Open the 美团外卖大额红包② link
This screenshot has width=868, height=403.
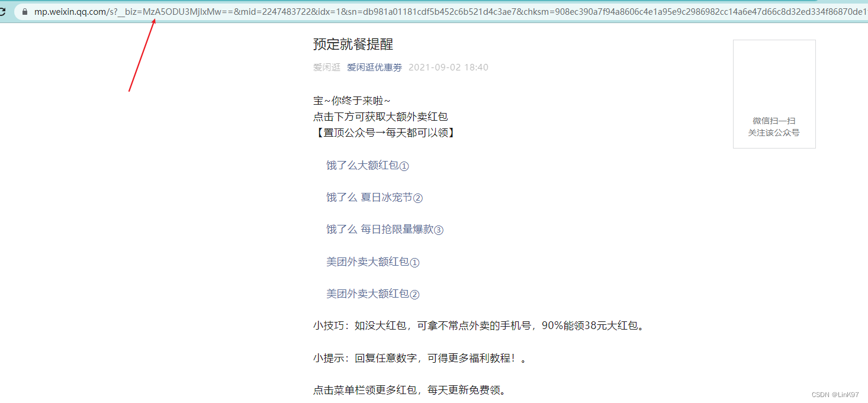click(x=372, y=294)
